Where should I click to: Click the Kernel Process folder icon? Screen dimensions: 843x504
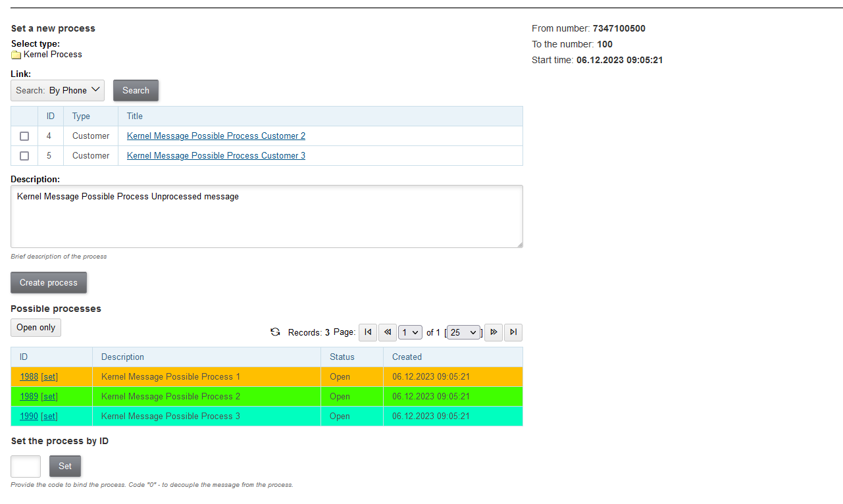tap(16, 55)
